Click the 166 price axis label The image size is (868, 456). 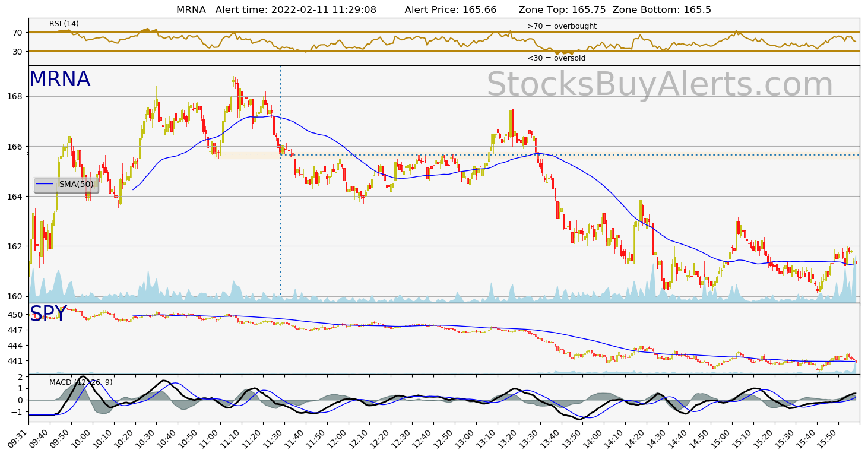[15, 147]
